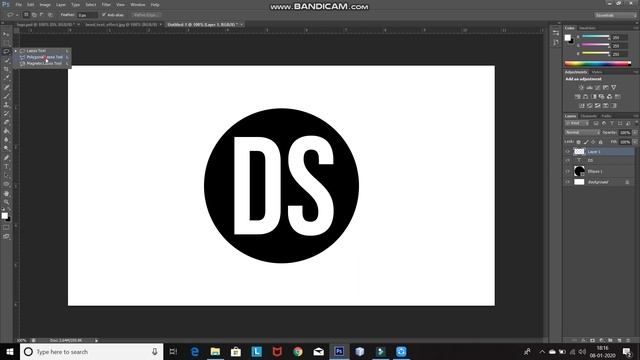
Task: Select the Move tool
Action: (x=6, y=34)
